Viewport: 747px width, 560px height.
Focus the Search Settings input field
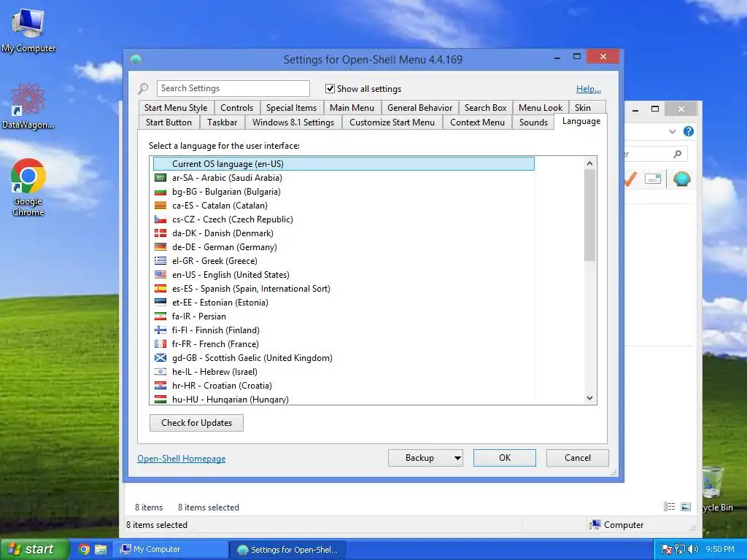[233, 88]
